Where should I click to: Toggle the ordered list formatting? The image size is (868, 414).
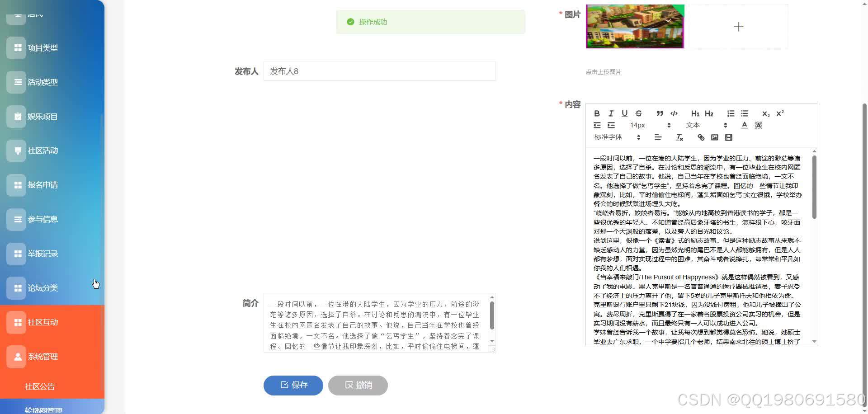(731, 113)
